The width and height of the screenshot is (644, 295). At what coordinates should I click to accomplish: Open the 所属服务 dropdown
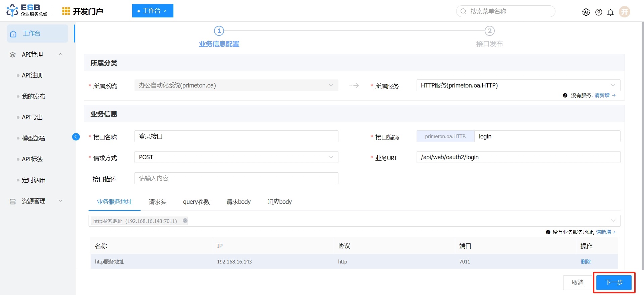click(x=518, y=85)
